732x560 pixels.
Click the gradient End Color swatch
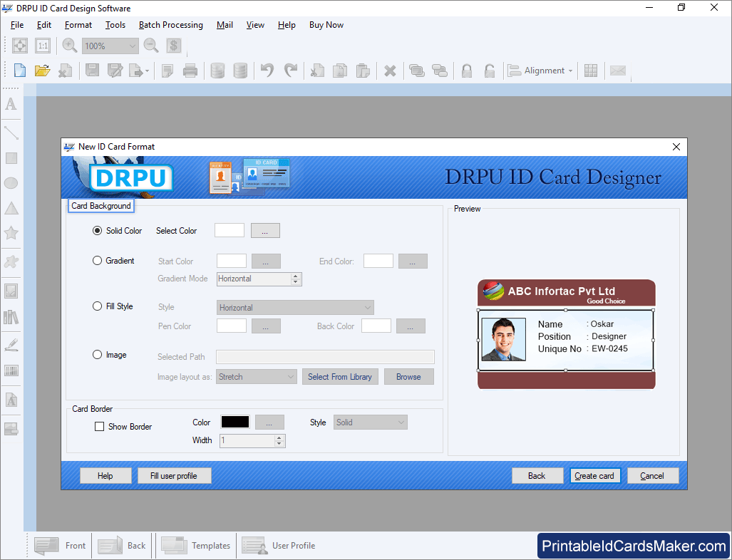click(378, 261)
